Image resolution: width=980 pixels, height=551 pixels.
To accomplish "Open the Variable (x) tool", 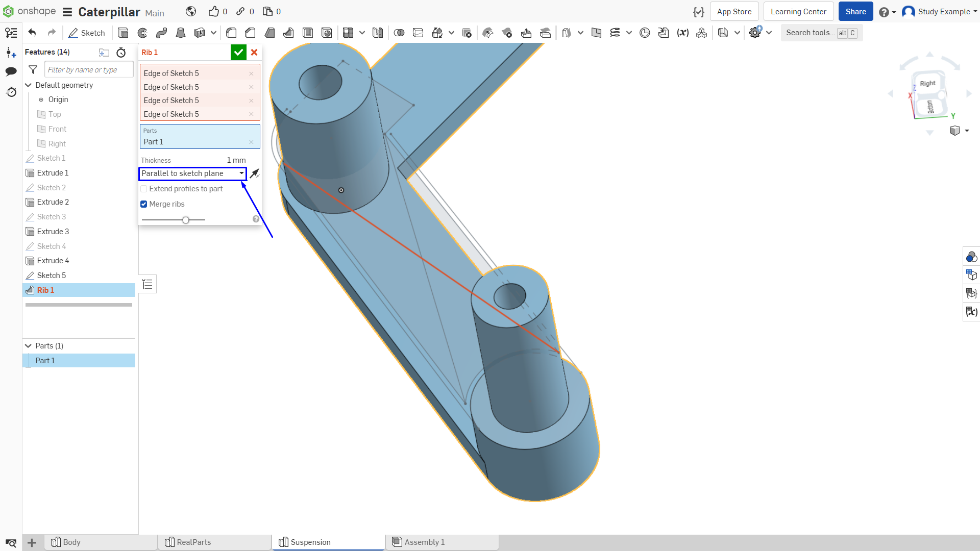I will click(x=683, y=33).
